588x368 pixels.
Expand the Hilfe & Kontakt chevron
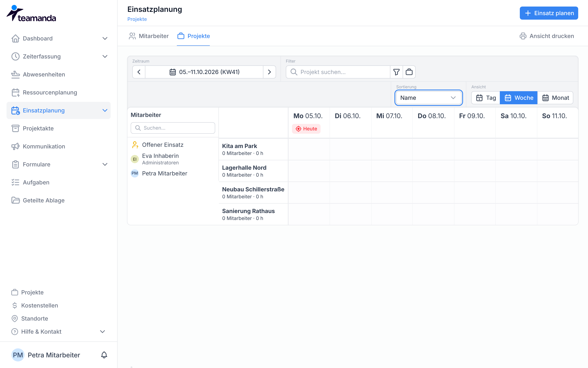[102, 332]
